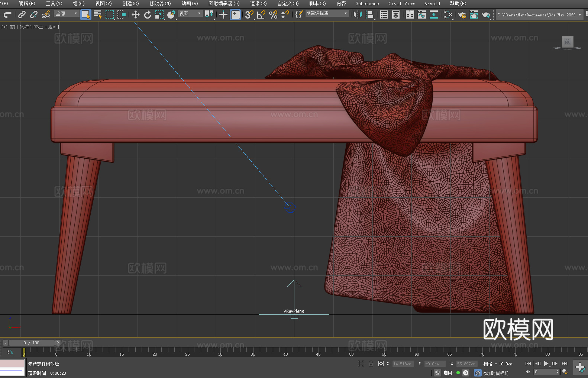The image size is (588, 378).
Task: Open the Substance menu
Action: point(367,3)
